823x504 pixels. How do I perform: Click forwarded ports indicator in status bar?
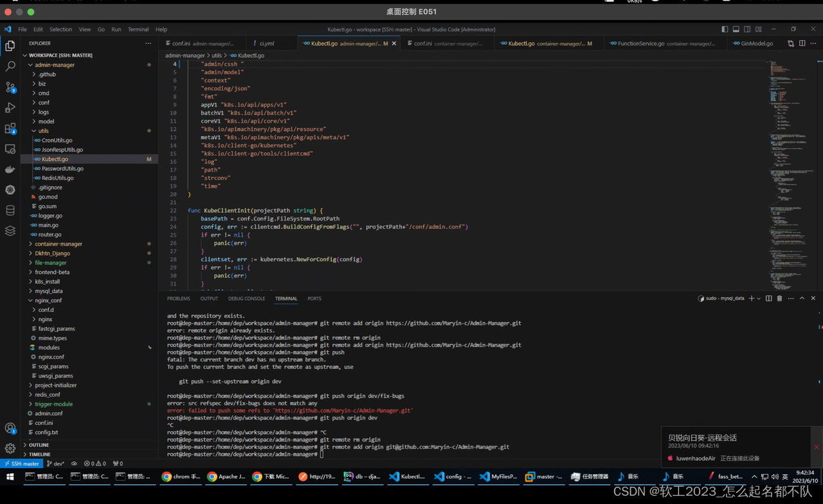[118, 464]
